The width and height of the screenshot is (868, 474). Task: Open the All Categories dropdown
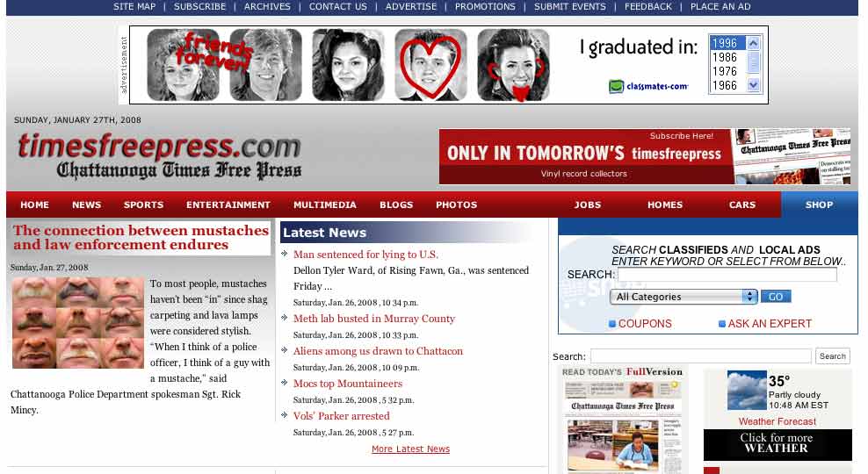[684, 297]
